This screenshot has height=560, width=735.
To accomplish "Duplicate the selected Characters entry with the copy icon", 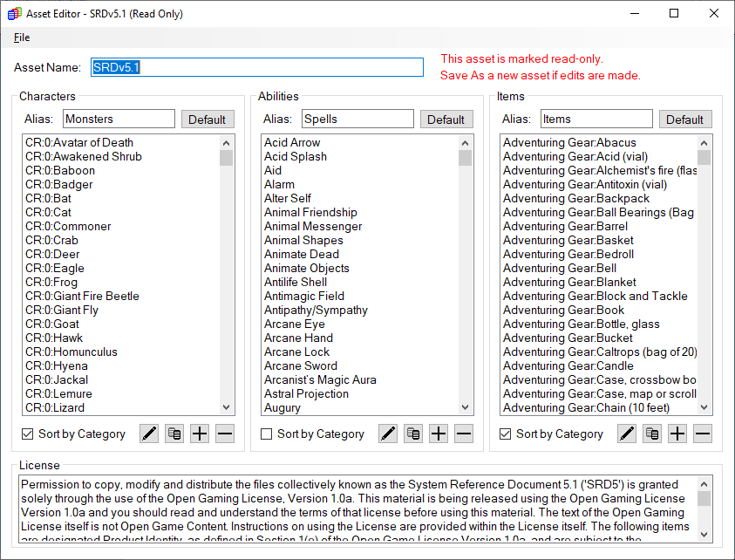I will [x=174, y=434].
